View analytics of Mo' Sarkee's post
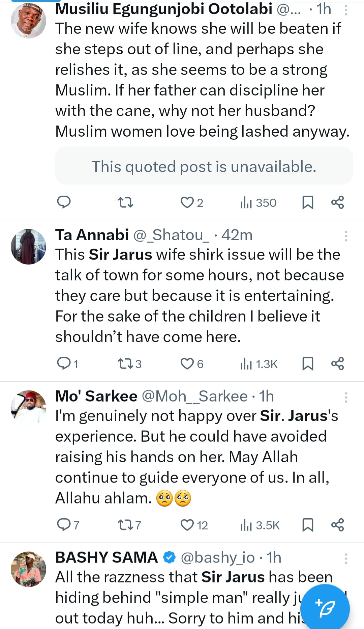 [x=260, y=525]
